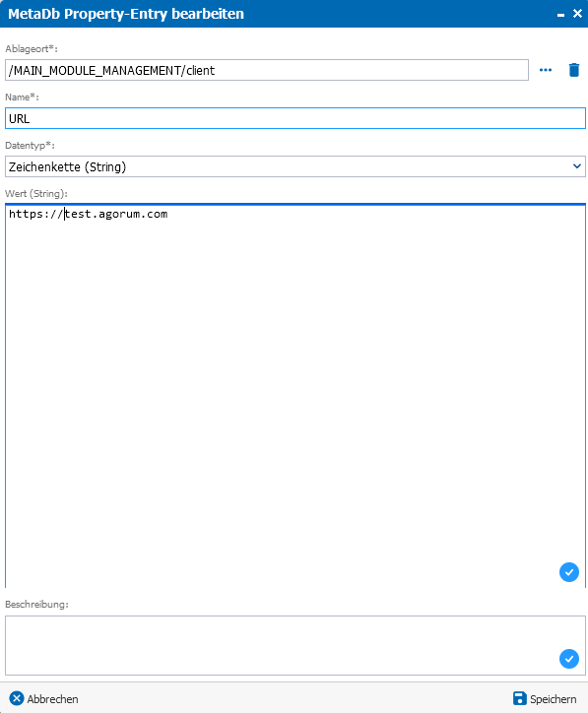Screen dimensions: 588x713
Task: Open the Ablageort browse dialog via three dots
Action: tap(546, 70)
